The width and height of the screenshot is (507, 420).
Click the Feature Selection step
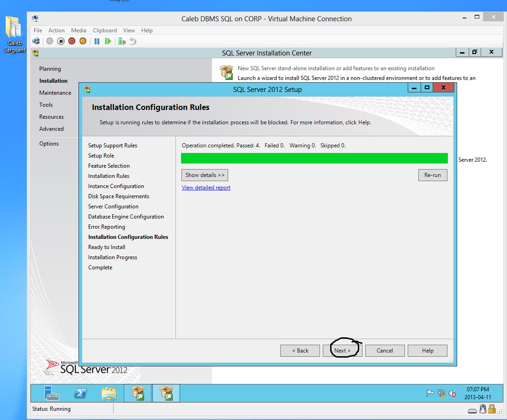(109, 166)
